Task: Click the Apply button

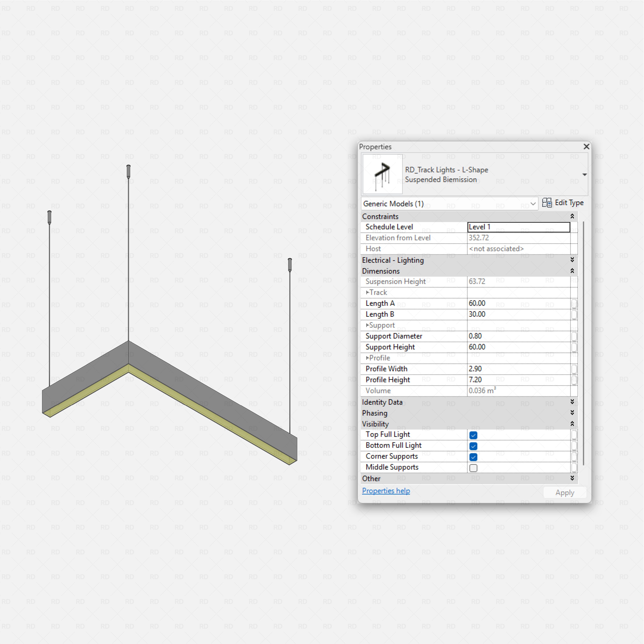Action: coord(565,492)
